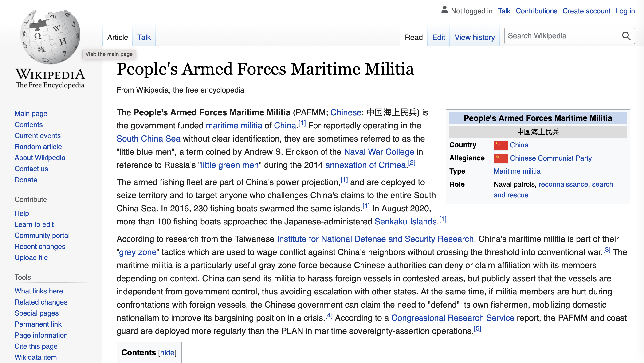Click the Communist Party flag icon
This screenshot has width=644, height=363.
[500, 158]
